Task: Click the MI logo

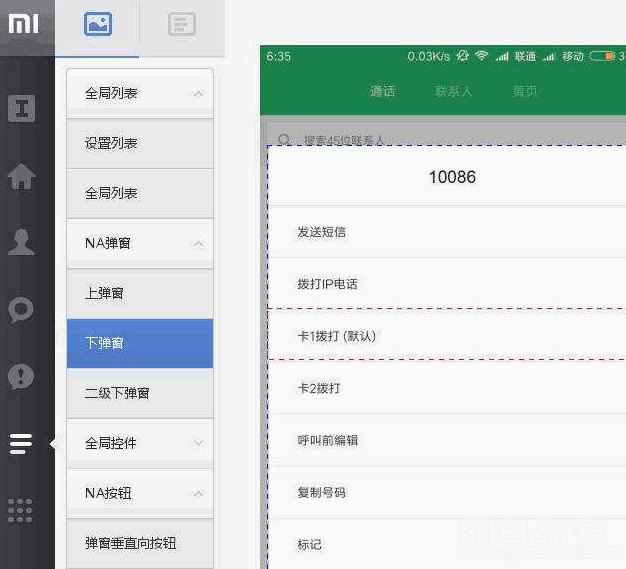Action: pos(24,24)
